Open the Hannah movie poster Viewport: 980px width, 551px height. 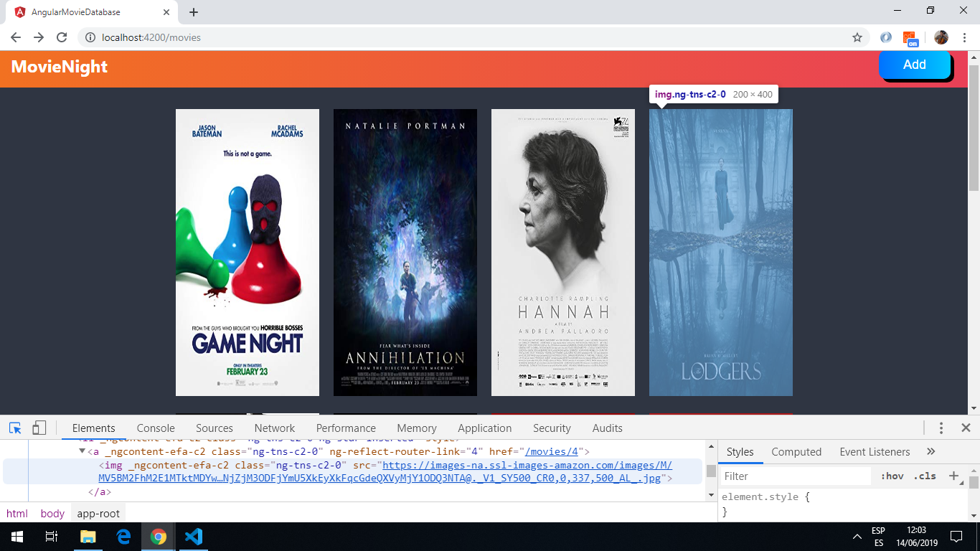point(563,253)
